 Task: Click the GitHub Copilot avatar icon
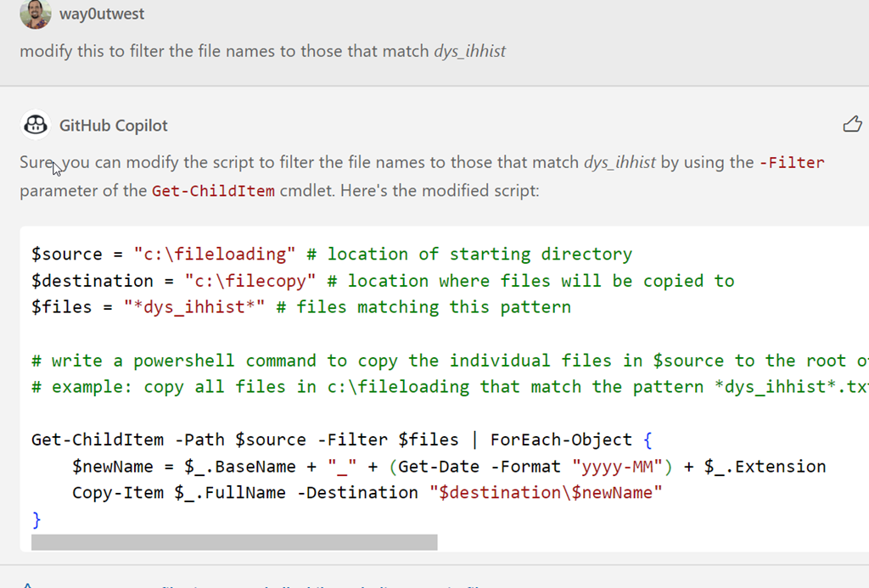pos(35,126)
